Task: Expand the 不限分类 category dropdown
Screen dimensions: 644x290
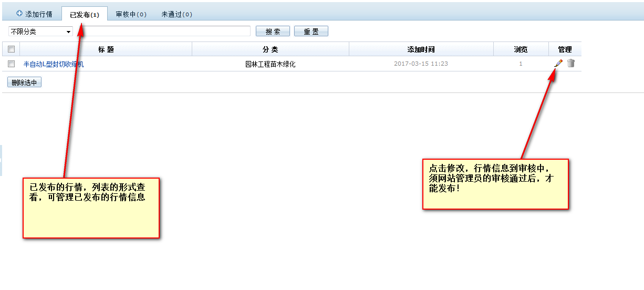Action: [40, 32]
